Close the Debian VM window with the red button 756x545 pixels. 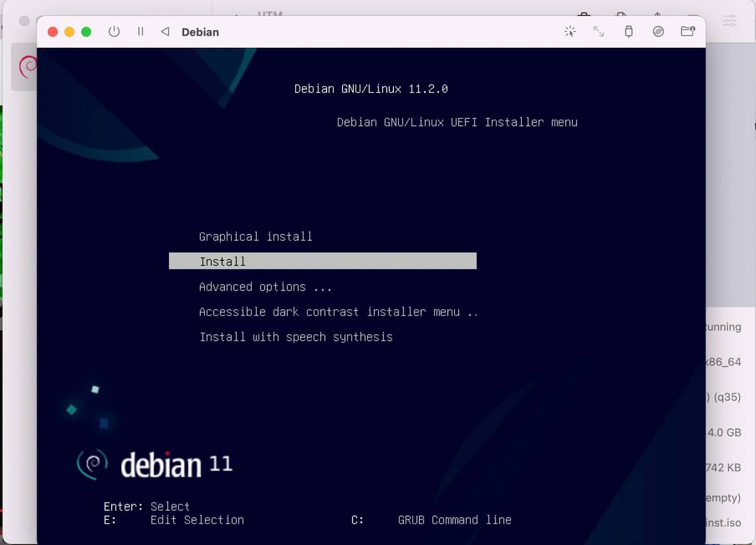click(x=53, y=32)
